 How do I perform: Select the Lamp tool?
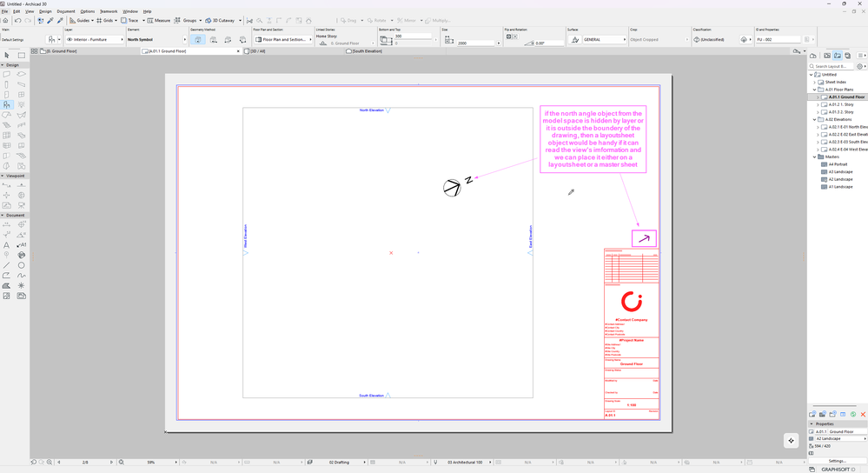click(22, 104)
